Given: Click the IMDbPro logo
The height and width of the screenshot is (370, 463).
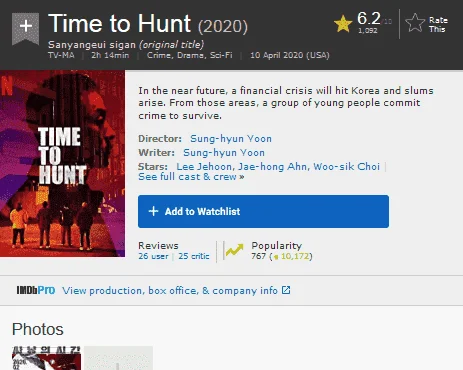Looking at the screenshot, I should 36,290.
